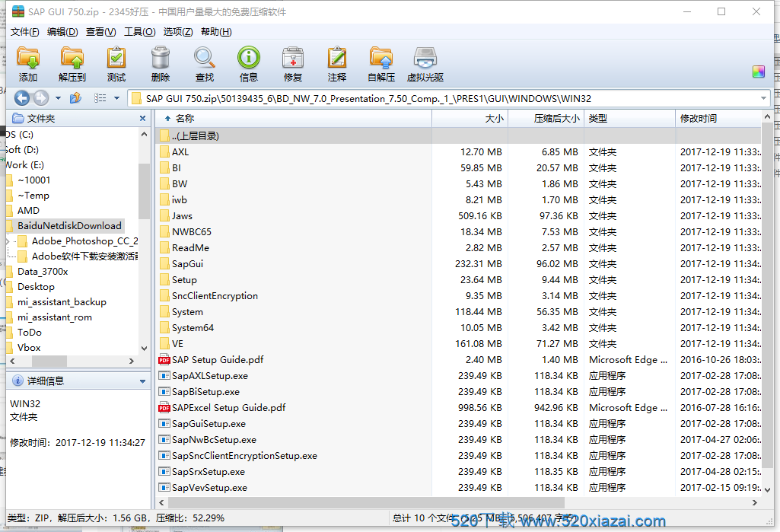The height and width of the screenshot is (532, 780).
Task: Select the Jaws folder row
Action: tap(459, 216)
